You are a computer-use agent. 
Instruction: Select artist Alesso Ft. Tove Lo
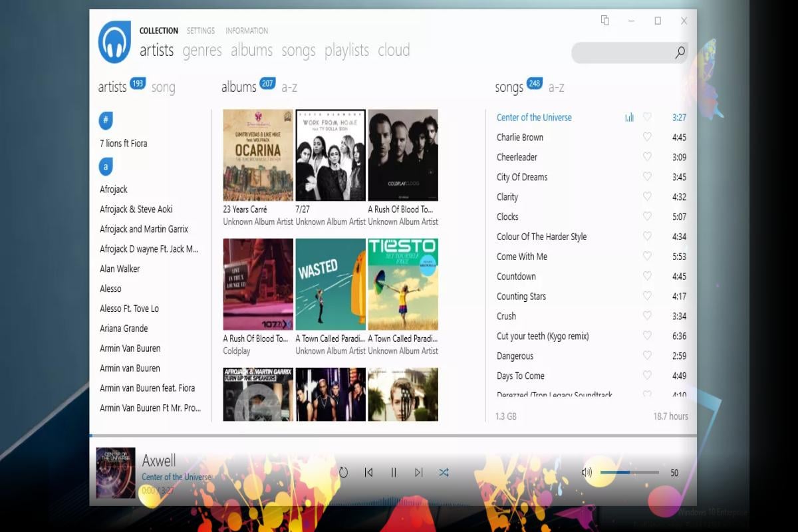pos(129,309)
